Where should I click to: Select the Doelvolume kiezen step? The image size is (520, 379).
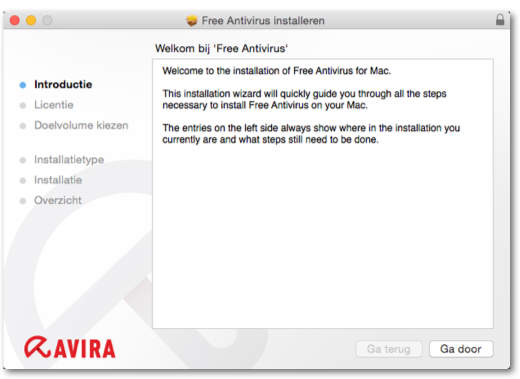coord(81,125)
